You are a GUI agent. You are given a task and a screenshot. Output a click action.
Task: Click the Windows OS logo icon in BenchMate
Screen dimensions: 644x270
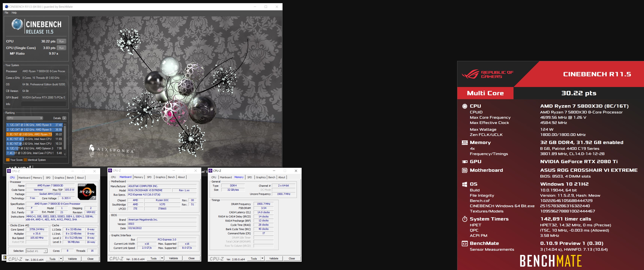465,184
